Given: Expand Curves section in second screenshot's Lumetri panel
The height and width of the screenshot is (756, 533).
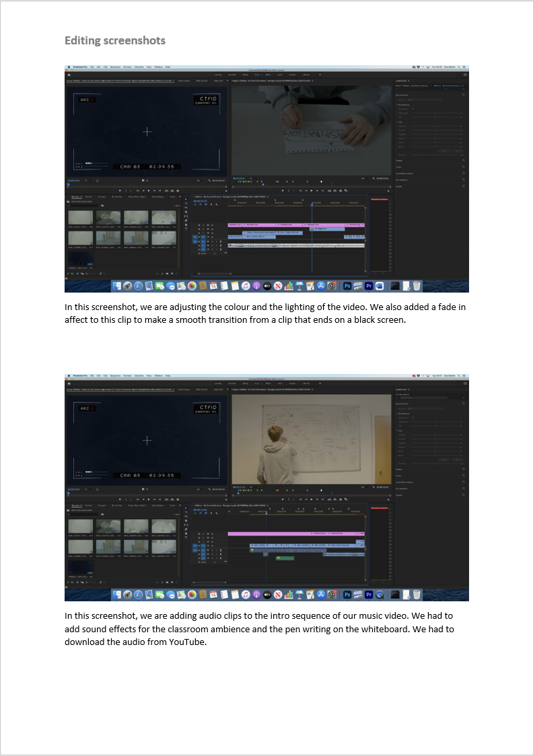Looking at the screenshot, I should click(x=398, y=476).
